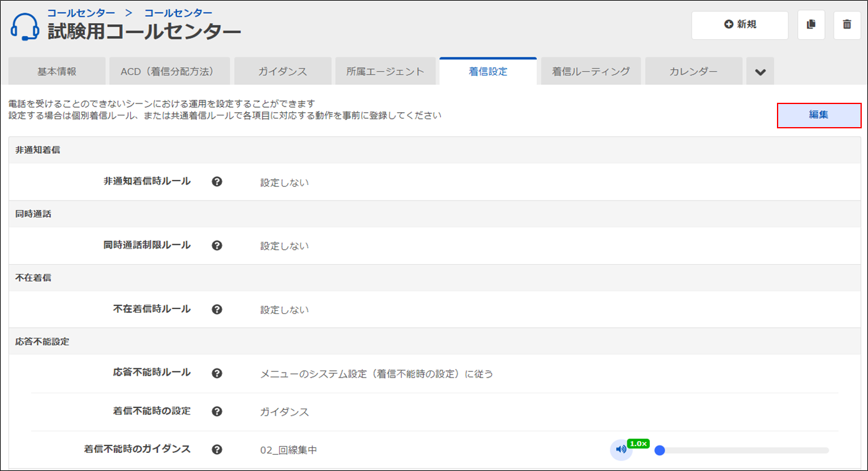Click help icon beside 同時通話制限ルール
Image resolution: width=868 pixels, height=471 pixels.
click(x=217, y=245)
